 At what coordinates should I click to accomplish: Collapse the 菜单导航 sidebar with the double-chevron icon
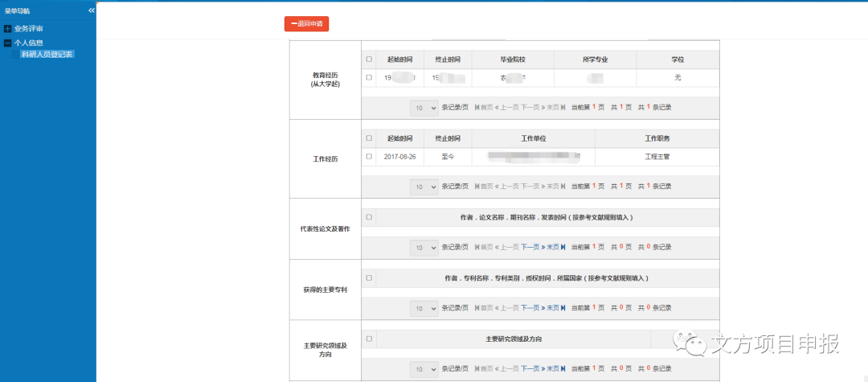(x=92, y=10)
